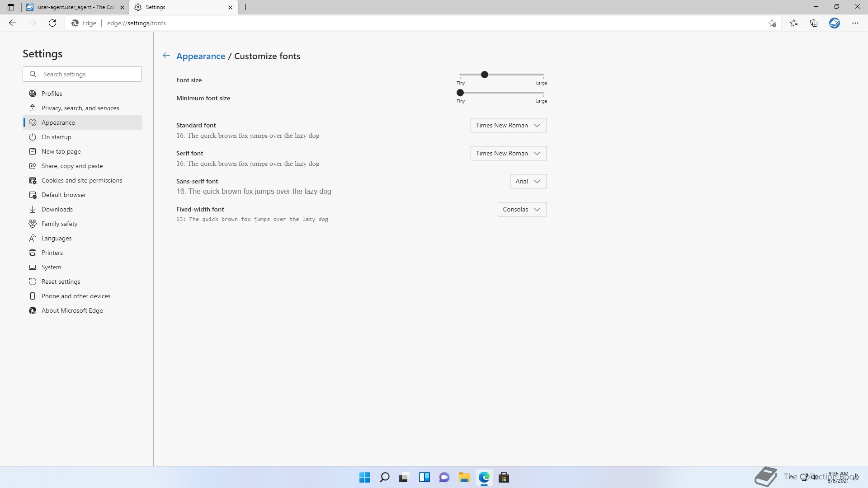This screenshot has width=868, height=488.
Task: Open the Favorites star icon in toolbar
Action: tap(794, 23)
